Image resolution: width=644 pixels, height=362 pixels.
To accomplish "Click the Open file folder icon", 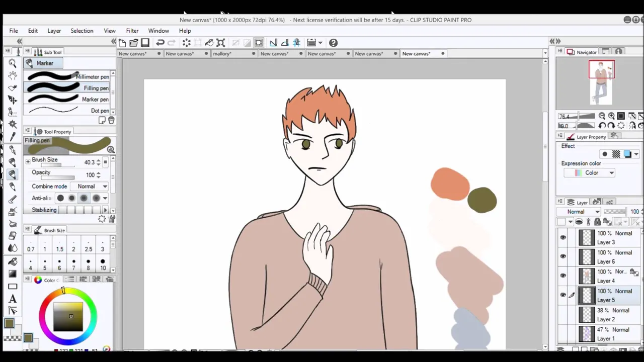I will (134, 43).
